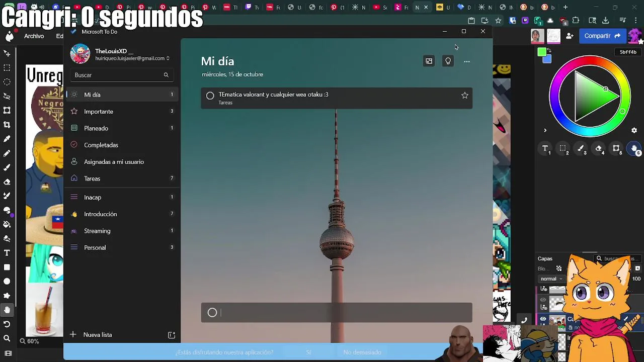This screenshot has height=362, width=644.
Task: Answer 'No demasiado' to feedback prompt
Action: click(x=362, y=352)
